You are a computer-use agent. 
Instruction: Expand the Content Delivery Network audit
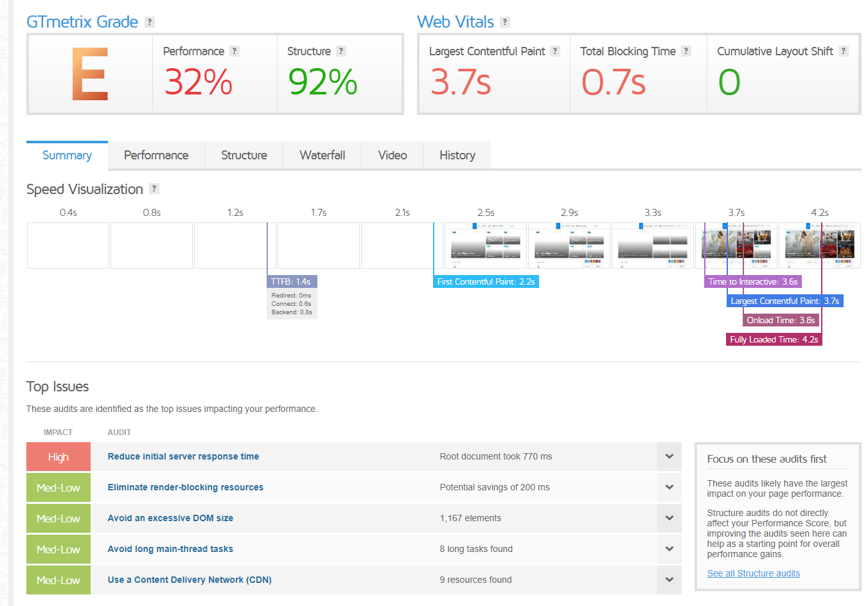click(669, 580)
